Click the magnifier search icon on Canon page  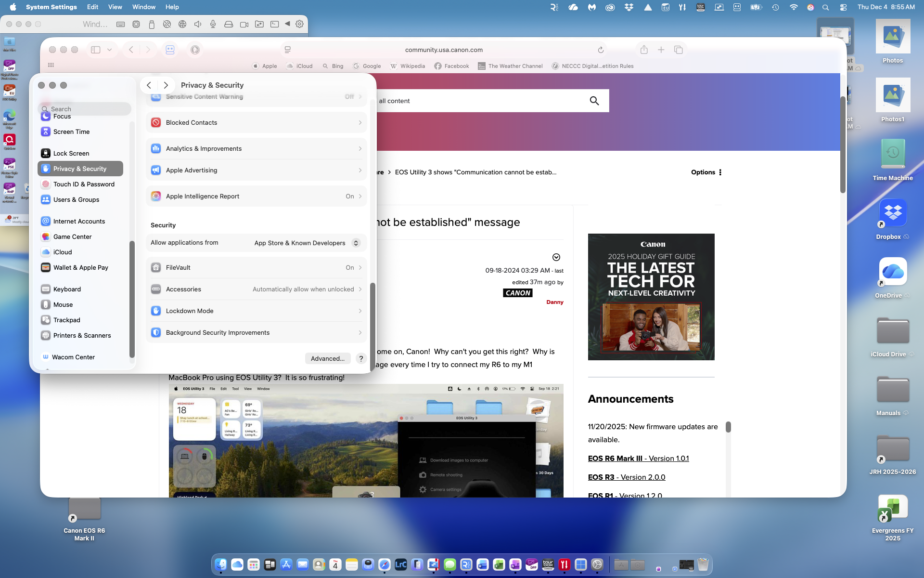coord(594,101)
